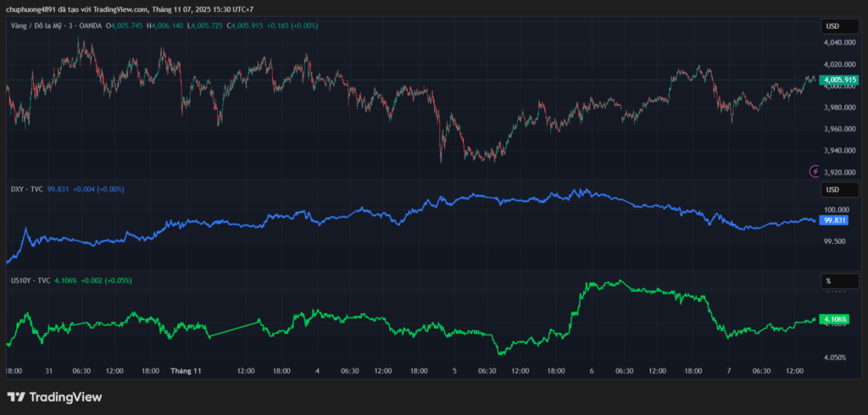Click the 3,920.000 price scale level
Image resolution: width=868 pixels, height=415 pixels.
(838, 172)
